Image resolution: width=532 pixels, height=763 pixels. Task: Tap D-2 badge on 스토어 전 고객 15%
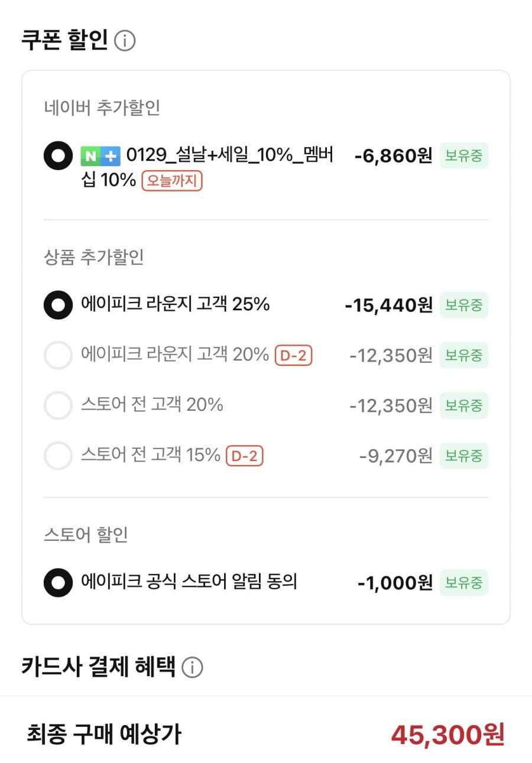coord(245,456)
